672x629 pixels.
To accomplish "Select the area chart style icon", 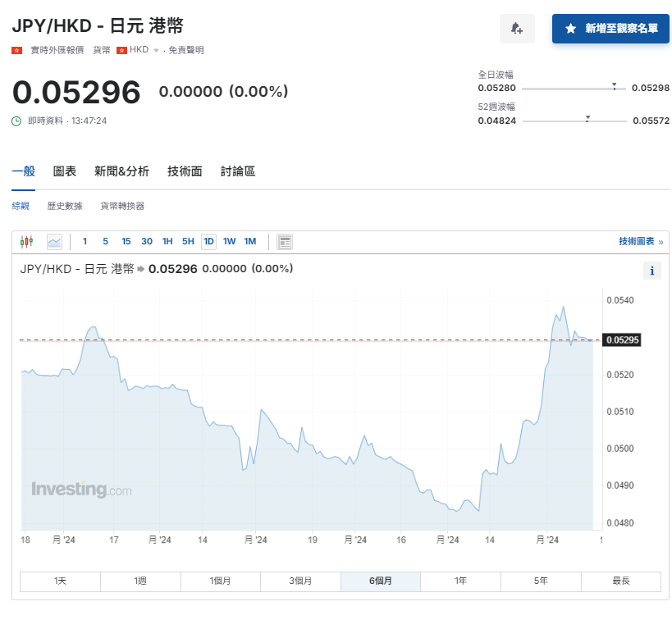I will coord(54,241).
